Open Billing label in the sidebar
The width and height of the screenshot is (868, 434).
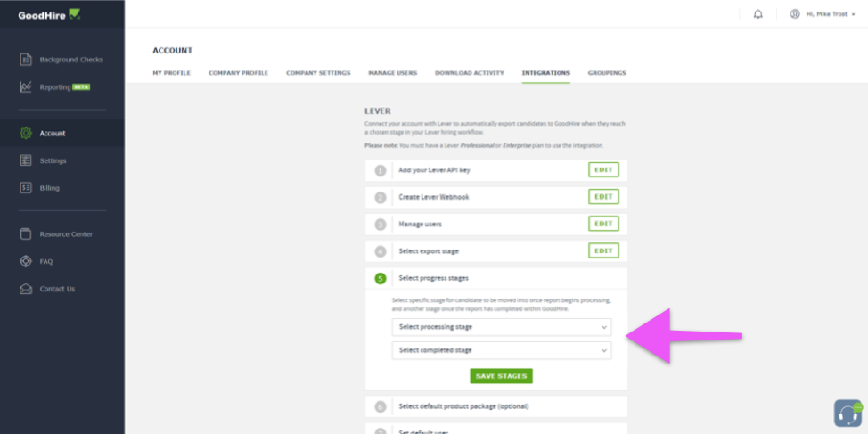click(49, 188)
